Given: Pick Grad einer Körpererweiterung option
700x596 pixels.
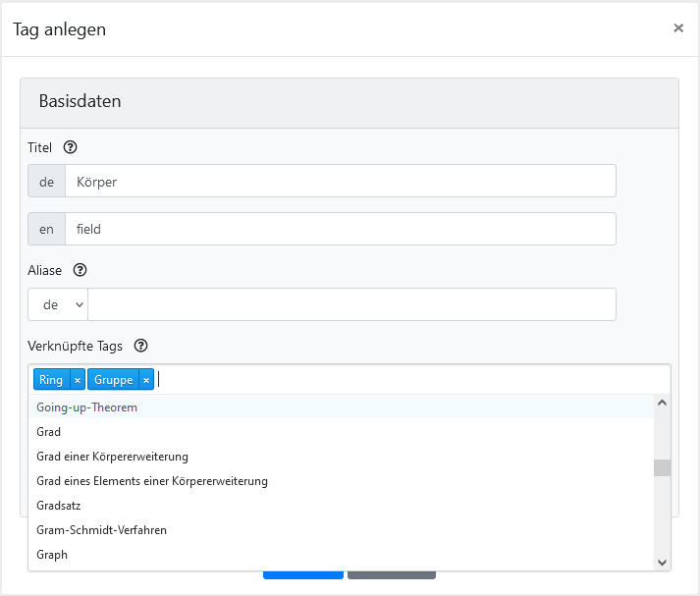Looking at the screenshot, I should tap(112, 457).
